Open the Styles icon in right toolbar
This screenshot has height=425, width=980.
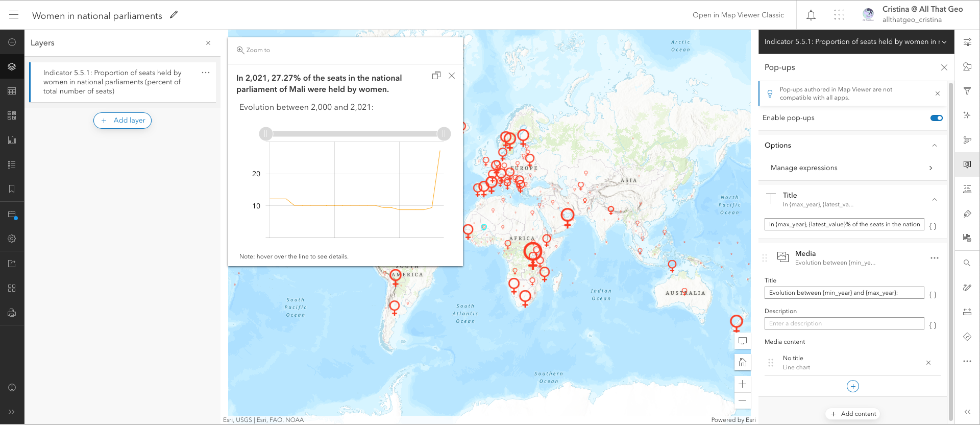967,66
